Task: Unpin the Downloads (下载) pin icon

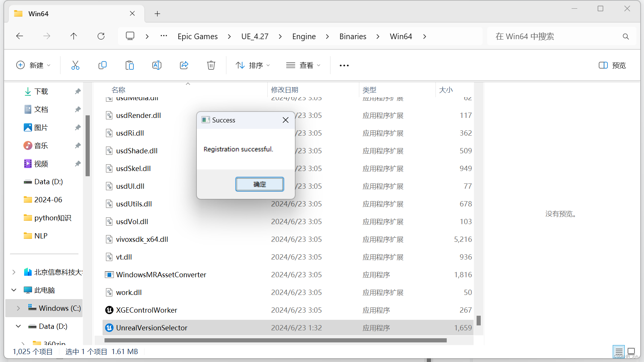Action: [78, 91]
